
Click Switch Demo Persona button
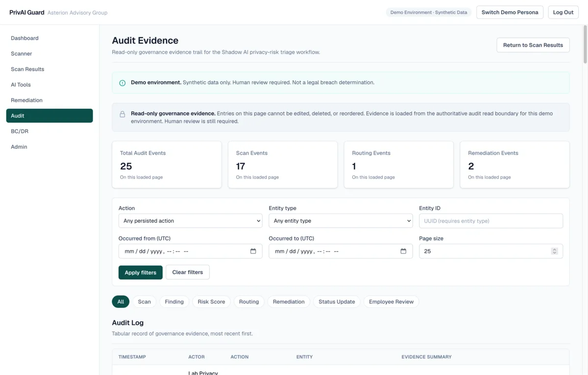pos(510,12)
